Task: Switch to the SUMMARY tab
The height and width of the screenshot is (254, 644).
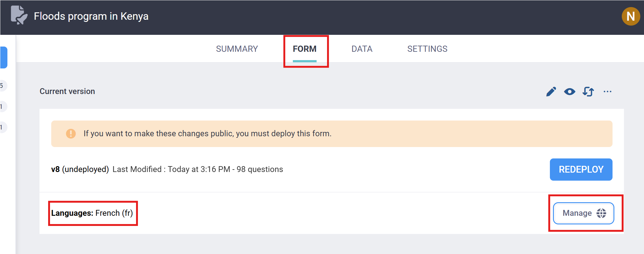Action: pyautogui.click(x=237, y=49)
